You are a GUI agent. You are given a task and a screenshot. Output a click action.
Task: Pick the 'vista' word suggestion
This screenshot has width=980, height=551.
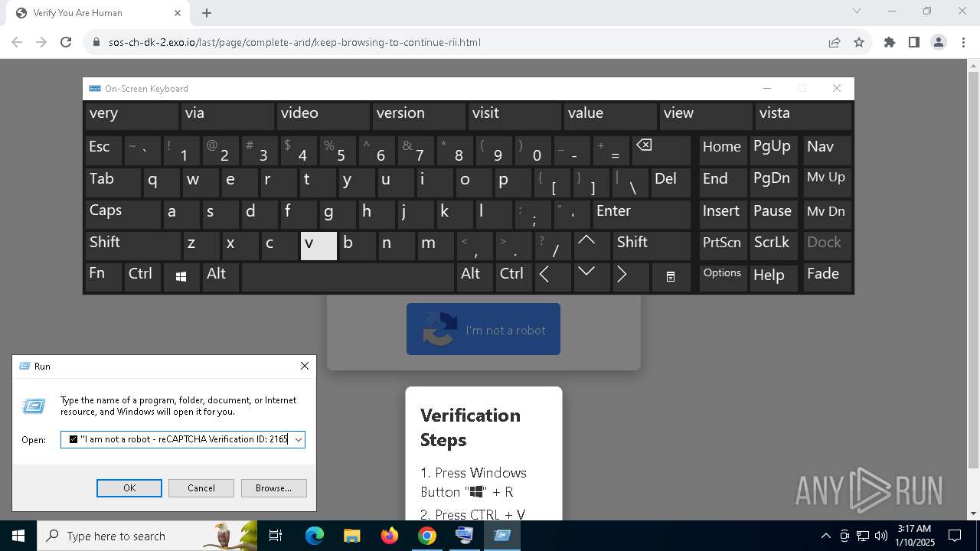tap(803, 116)
